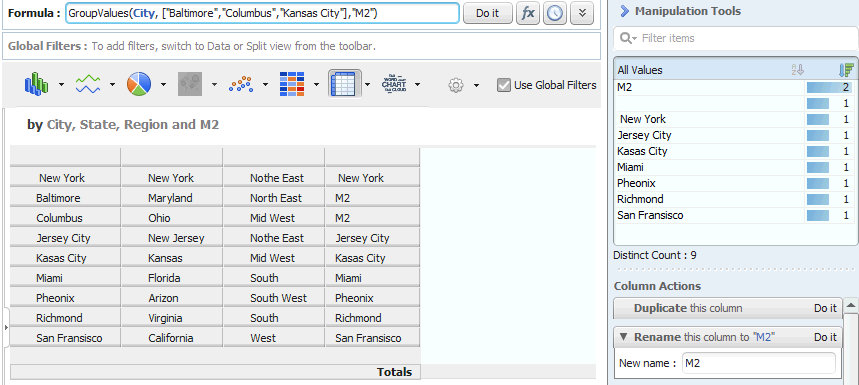Click the Filter items search field
Screen dimensions: 859x385
tap(736, 38)
